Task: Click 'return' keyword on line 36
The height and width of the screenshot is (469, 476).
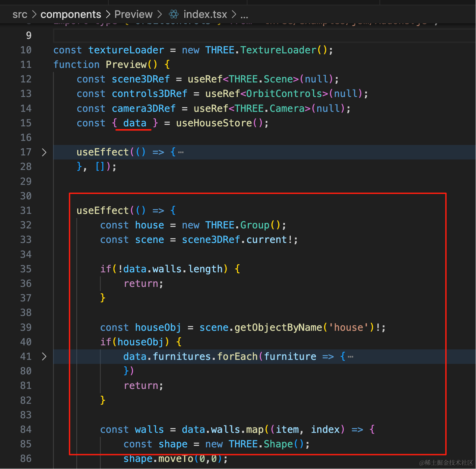Action: (141, 283)
